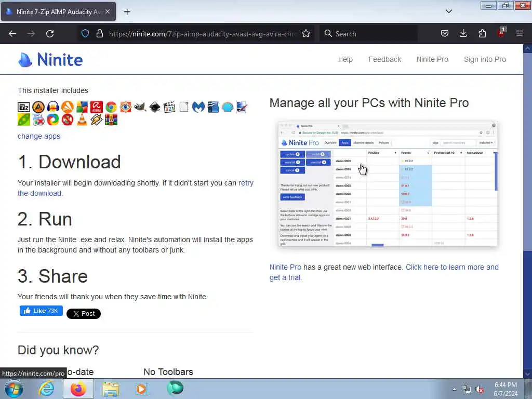This screenshot has width=532, height=399.
Task: Select the Ninite 7-Zip AIMP tab
Action: [58, 11]
